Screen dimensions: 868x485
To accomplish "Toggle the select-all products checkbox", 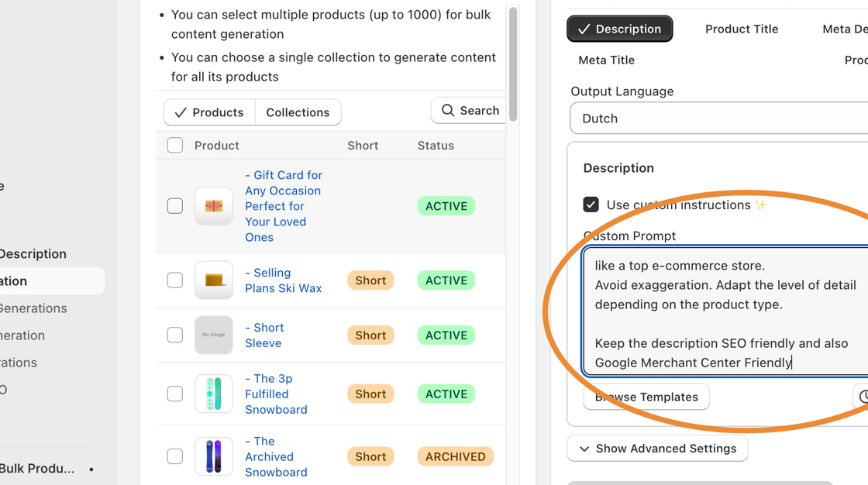I will (175, 146).
